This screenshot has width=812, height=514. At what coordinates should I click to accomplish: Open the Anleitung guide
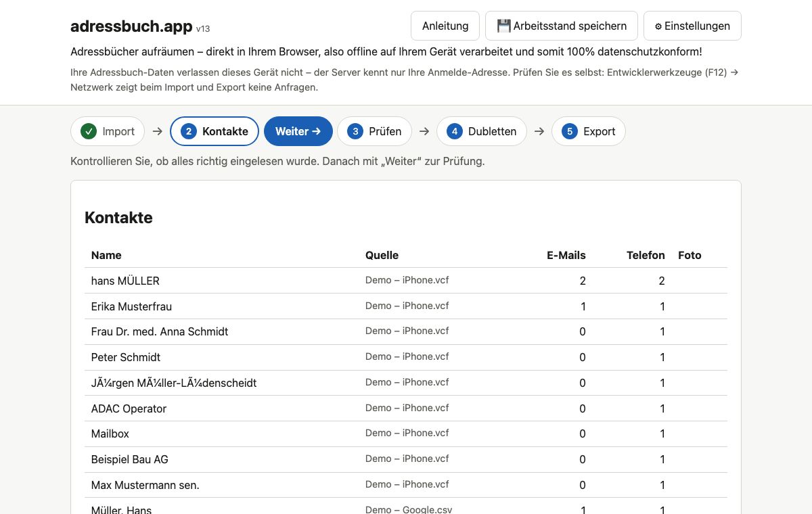pyautogui.click(x=445, y=26)
